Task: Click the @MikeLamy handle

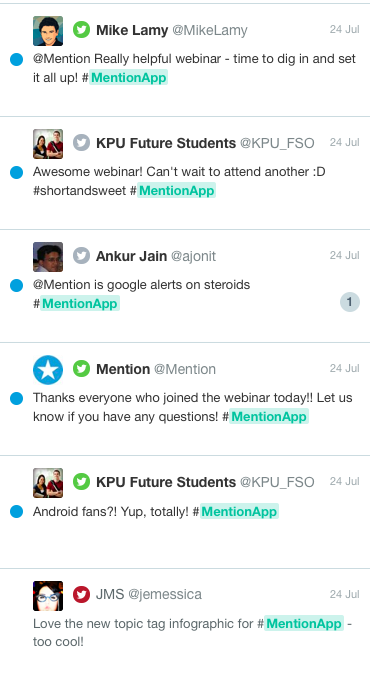Action: tap(210, 30)
